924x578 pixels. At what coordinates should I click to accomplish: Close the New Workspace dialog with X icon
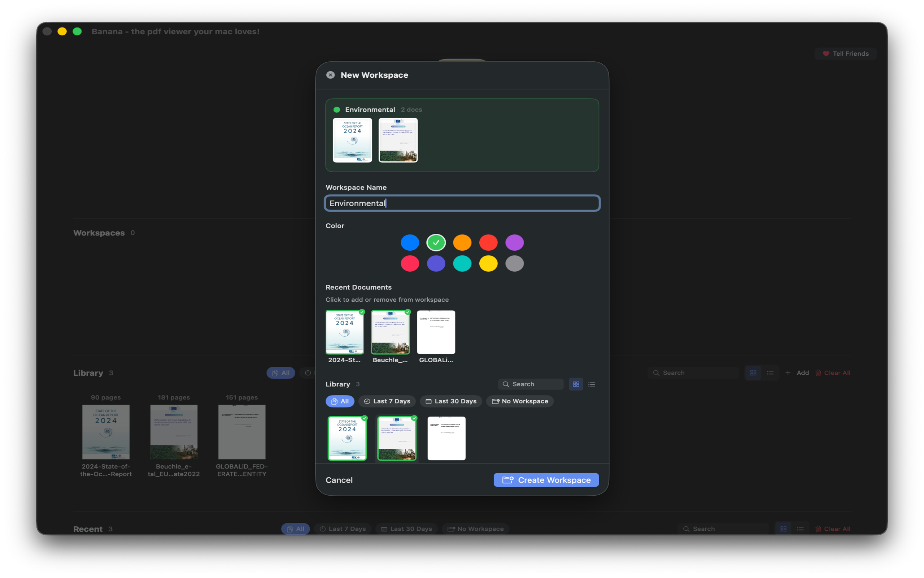pyautogui.click(x=330, y=75)
